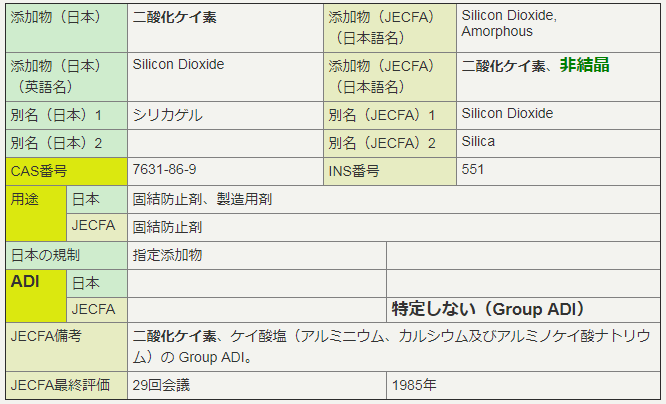Click the 1985年 year cell
This screenshot has height=404, width=666.
point(415,384)
